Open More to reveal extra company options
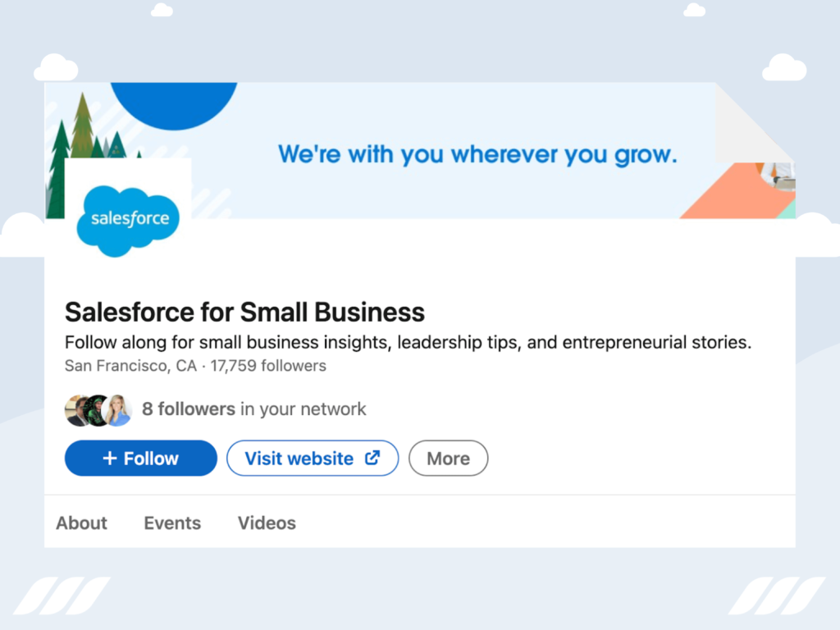The image size is (840, 630). tap(448, 458)
